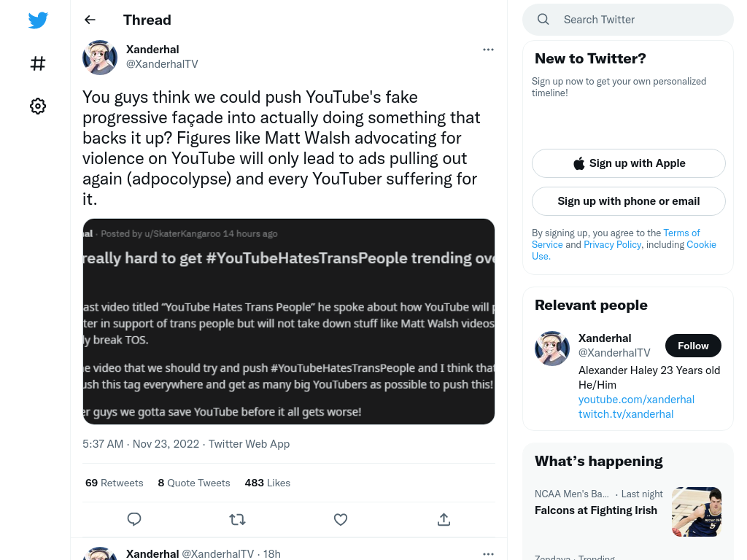This screenshot has width=747, height=560.
Task: Open the embedded Reddit screenshot image
Action: [x=289, y=322]
